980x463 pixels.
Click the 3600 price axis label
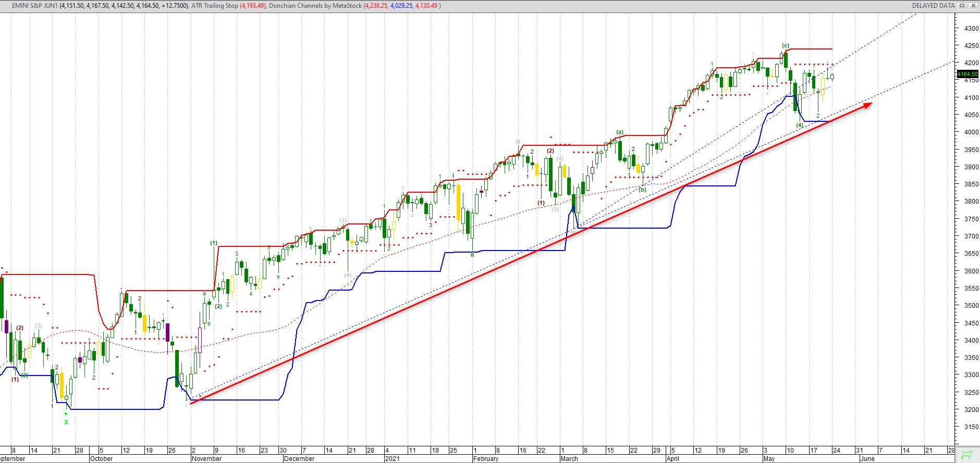[971, 271]
